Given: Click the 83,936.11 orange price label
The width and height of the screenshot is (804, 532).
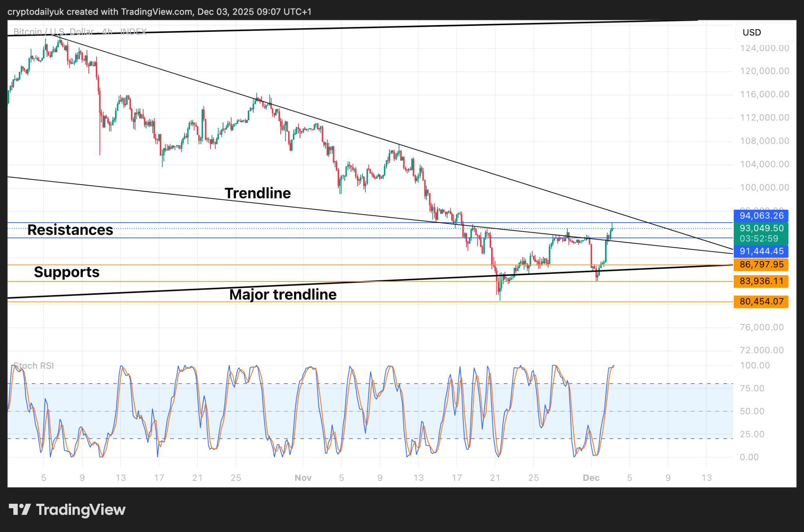Looking at the screenshot, I should 761,281.
